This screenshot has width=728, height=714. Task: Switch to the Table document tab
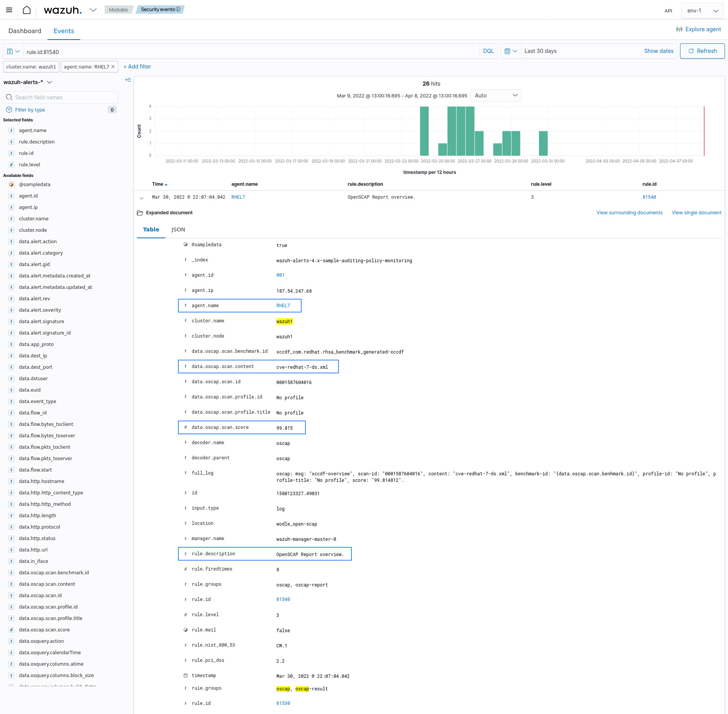(151, 229)
